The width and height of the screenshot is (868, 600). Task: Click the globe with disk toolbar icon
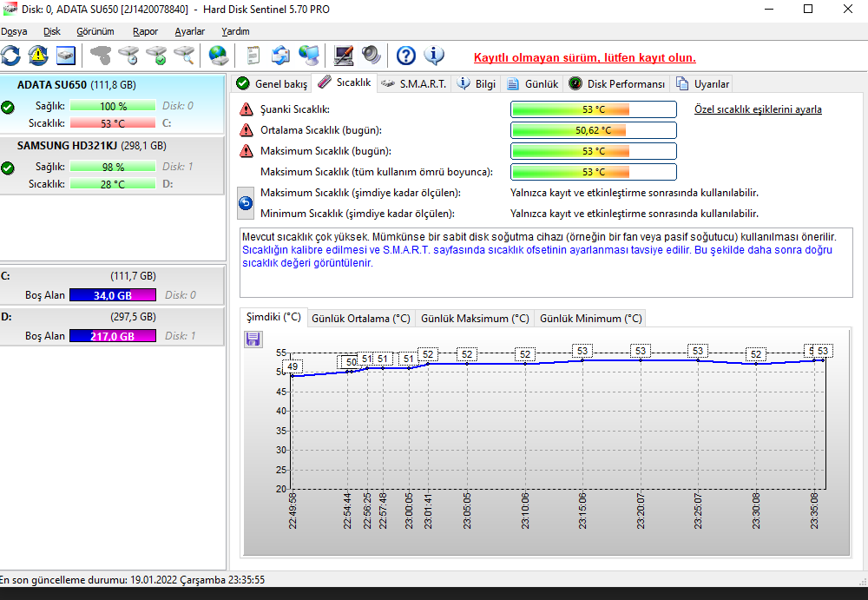click(219, 56)
